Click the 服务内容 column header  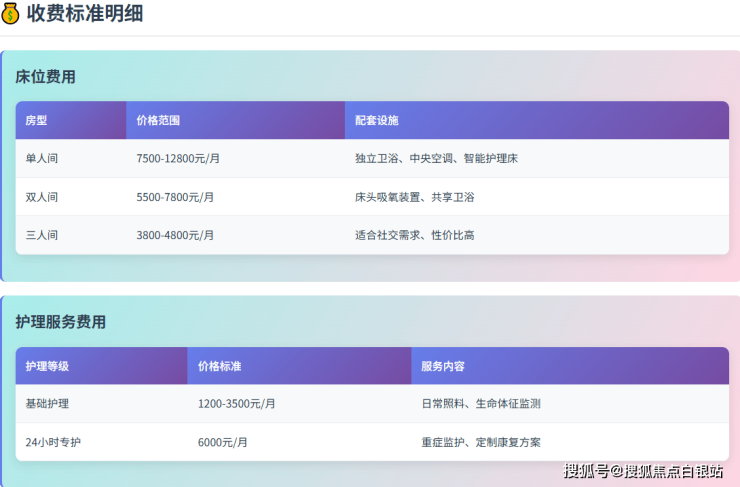443,366
